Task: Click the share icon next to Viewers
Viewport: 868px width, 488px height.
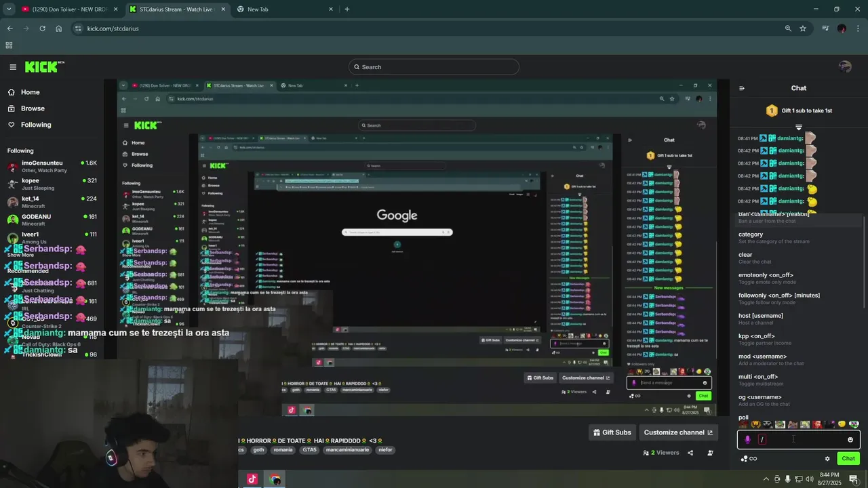Action: [690, 453]
